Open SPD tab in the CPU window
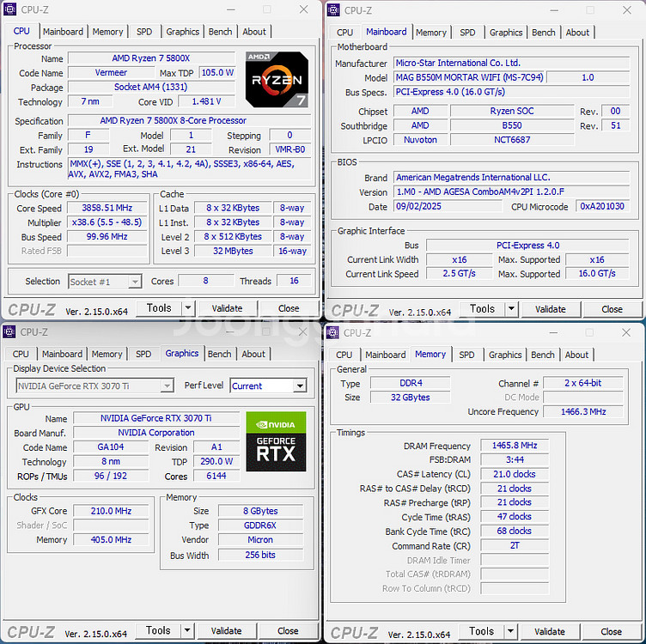 (x=144, y=32)
